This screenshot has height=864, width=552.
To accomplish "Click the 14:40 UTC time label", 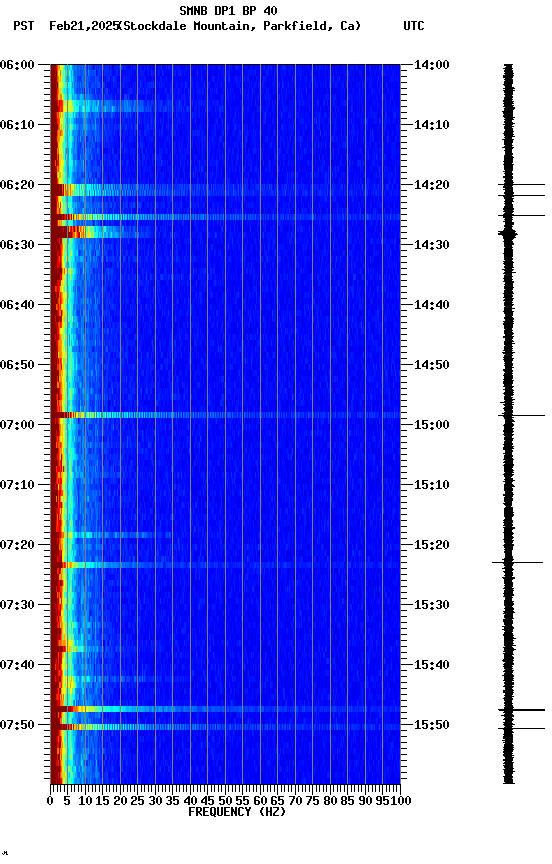I will coord(432,305).
